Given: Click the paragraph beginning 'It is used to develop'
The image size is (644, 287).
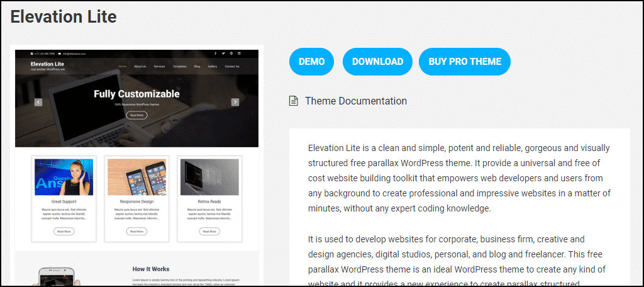Looking at the screenshot, I should (457, 261).
